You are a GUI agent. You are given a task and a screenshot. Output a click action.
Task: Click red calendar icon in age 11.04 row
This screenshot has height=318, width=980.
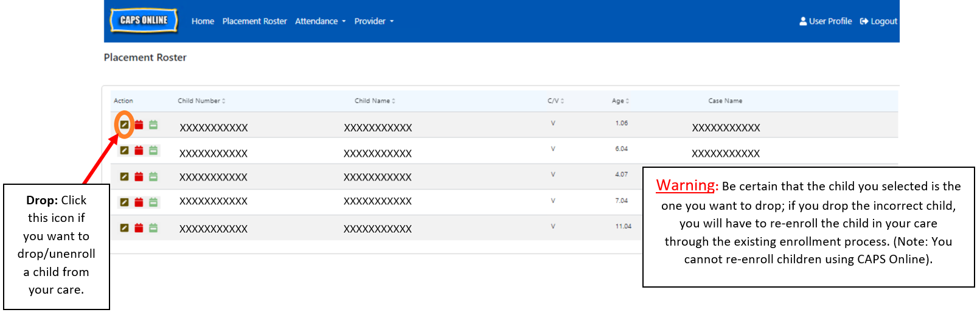(x=139, y=227)
